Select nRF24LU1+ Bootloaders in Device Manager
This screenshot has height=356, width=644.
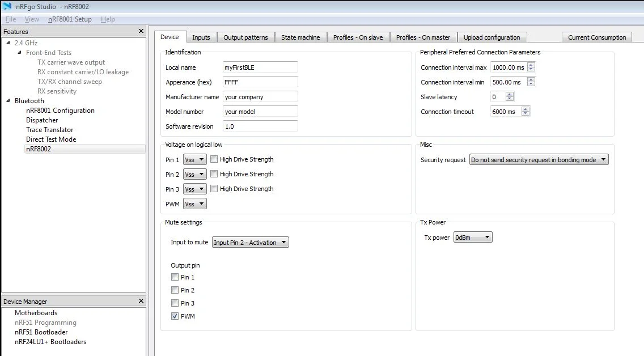[50, 342]
